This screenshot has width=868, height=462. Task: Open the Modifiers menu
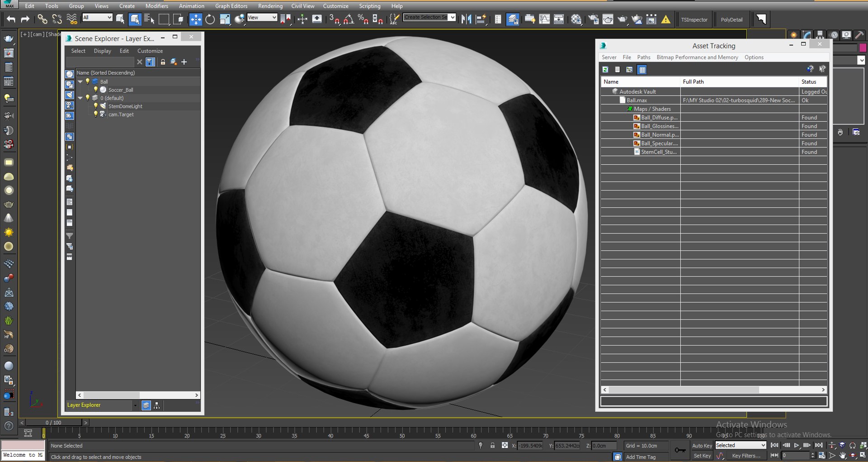click(x=156, y=6)
